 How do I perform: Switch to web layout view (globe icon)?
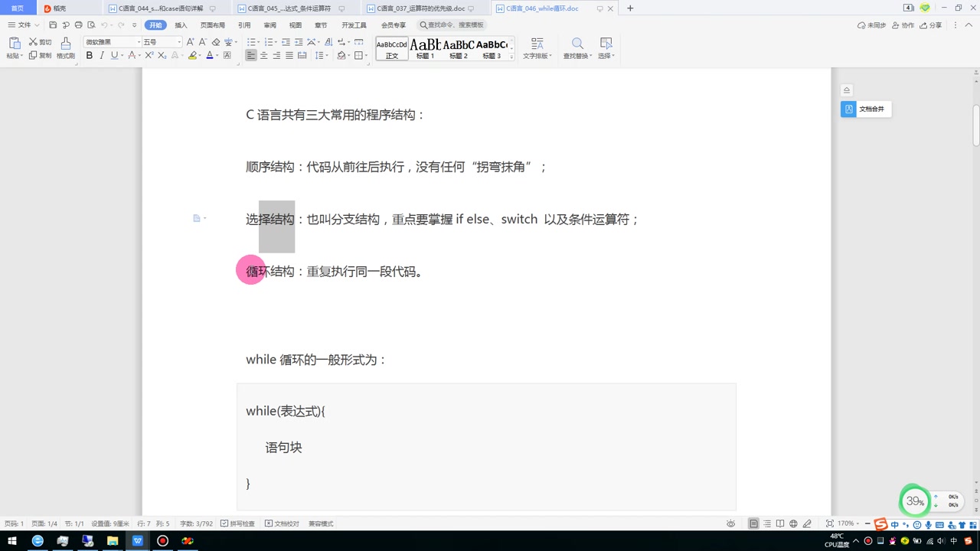(x=793, y=523)
